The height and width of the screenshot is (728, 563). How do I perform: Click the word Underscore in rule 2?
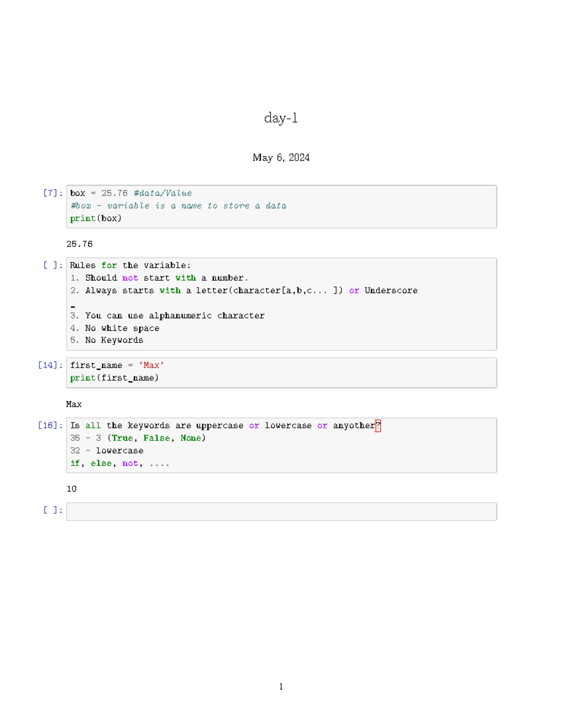pos(390,290)
